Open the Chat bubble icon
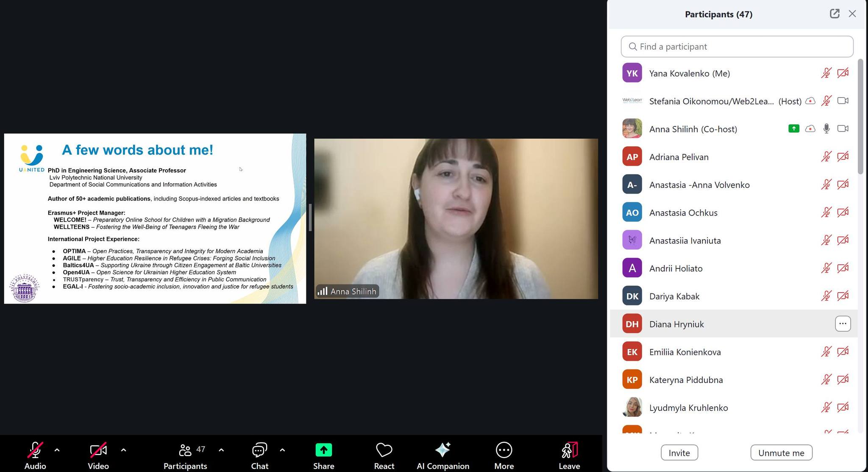This screenshot has height=472, width=868. coord(259,450)
